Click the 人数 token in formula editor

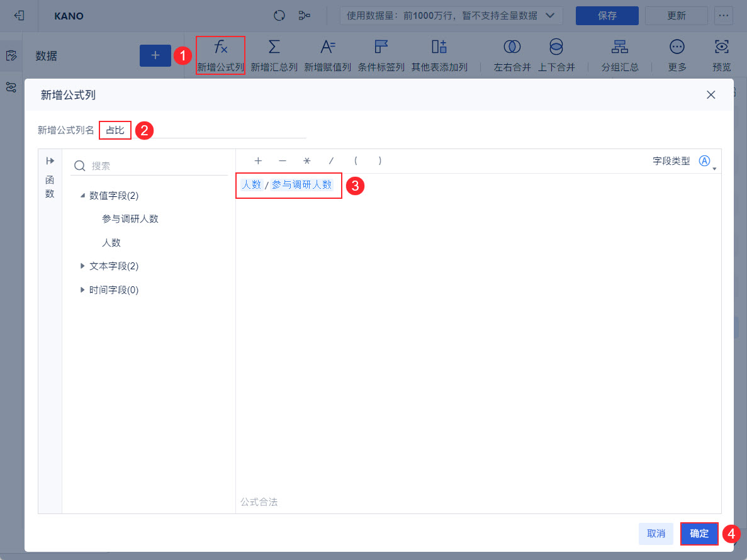pyautogui.click(x=252, y=185)
